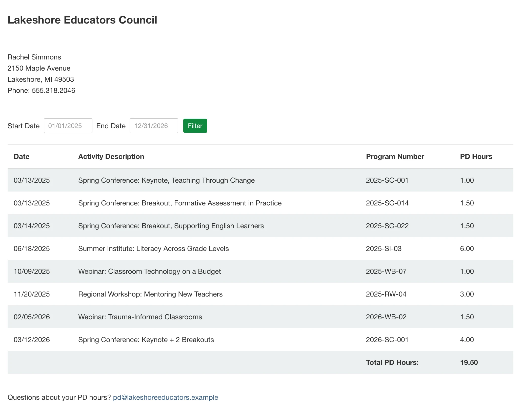Click Summer Institute: Literacy Across Grade Levels
Screen dimensions: 521x420
pos(154,248)
